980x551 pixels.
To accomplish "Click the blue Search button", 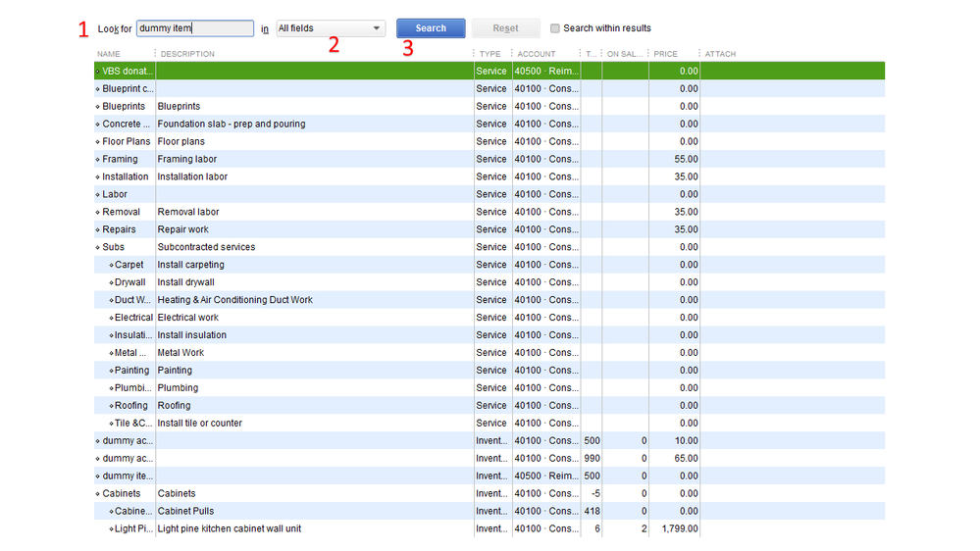I will pyautogui.click(x=431, y=28).
